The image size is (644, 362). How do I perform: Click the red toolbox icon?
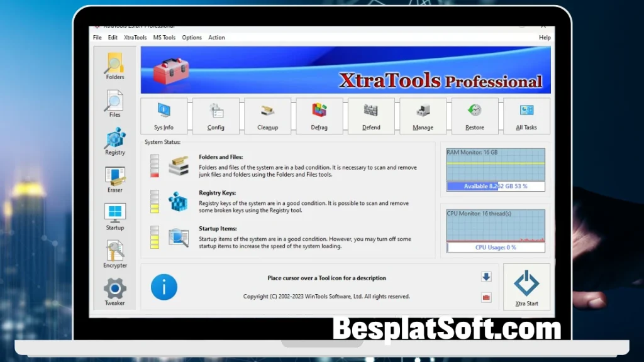[486, 297]
